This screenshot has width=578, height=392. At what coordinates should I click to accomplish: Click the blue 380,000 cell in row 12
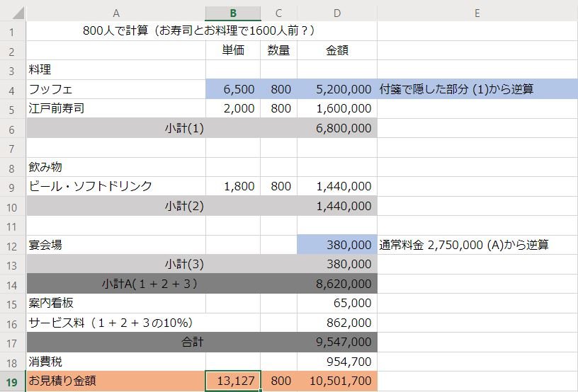click(337, 245)
